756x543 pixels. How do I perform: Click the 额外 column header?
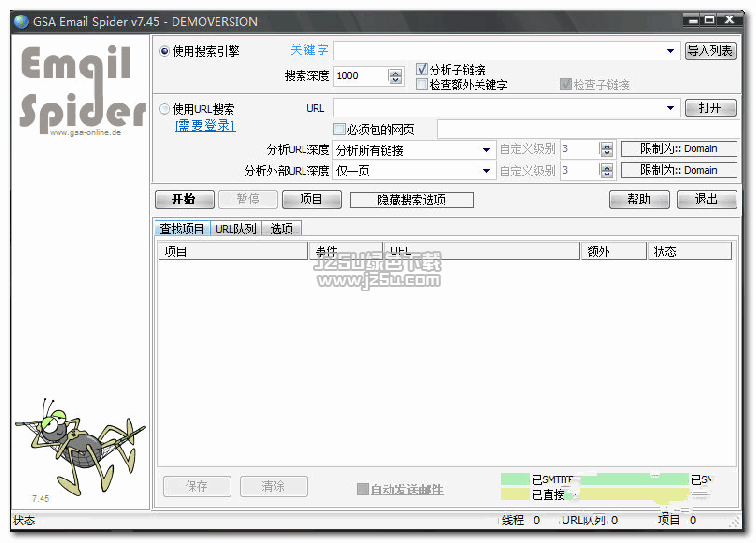[x=613, y=251]
